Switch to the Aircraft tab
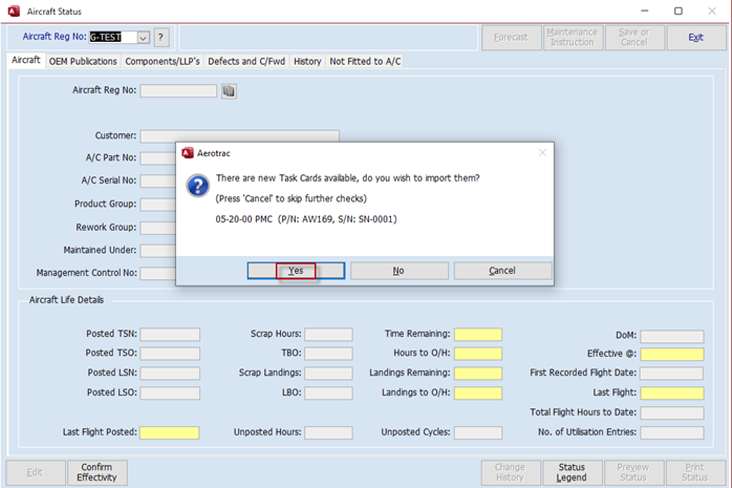 pos(26,60)
